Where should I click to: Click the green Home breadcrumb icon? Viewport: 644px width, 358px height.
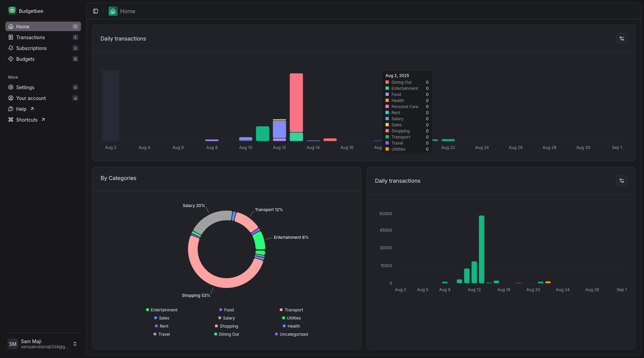(113, 11)
